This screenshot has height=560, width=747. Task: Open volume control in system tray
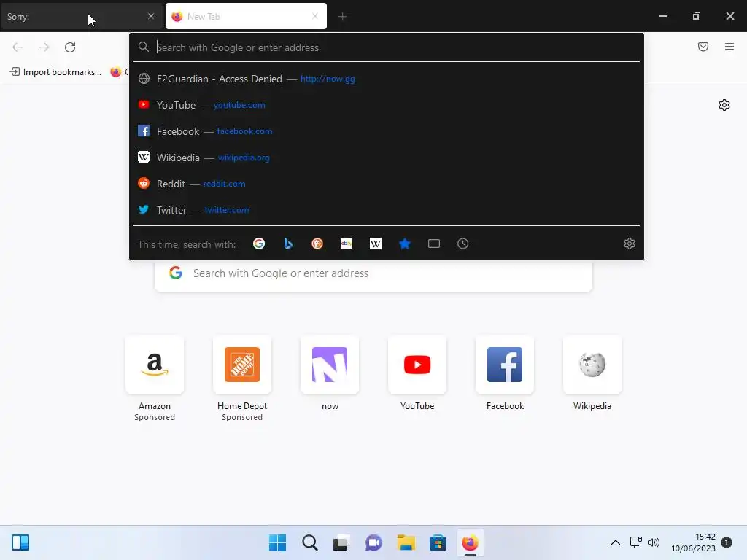[654, 542]
